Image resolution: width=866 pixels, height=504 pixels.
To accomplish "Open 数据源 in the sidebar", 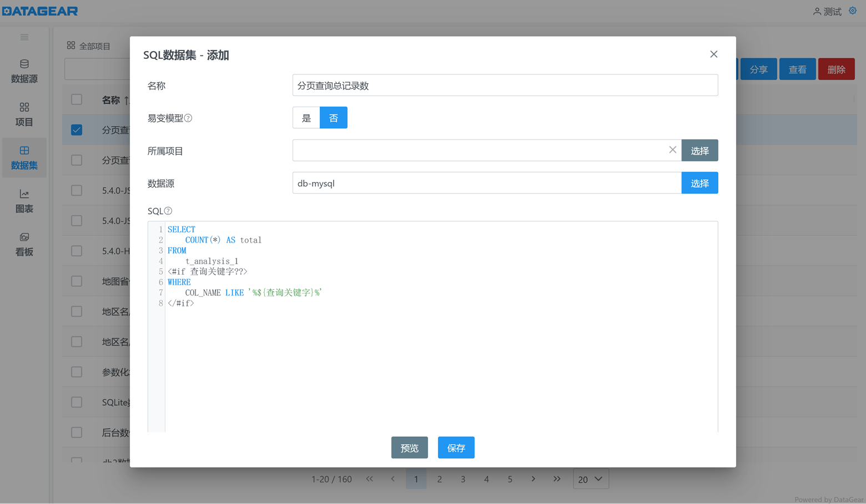I will (24, 71).
